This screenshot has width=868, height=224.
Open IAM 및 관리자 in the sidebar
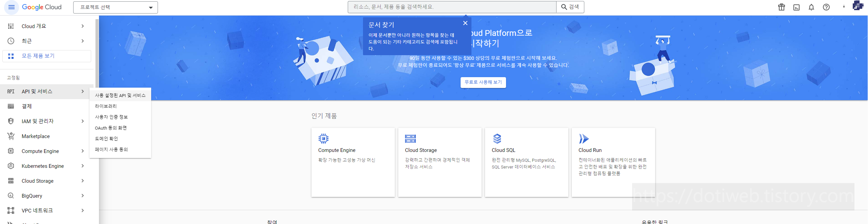(x=47, y=121)
